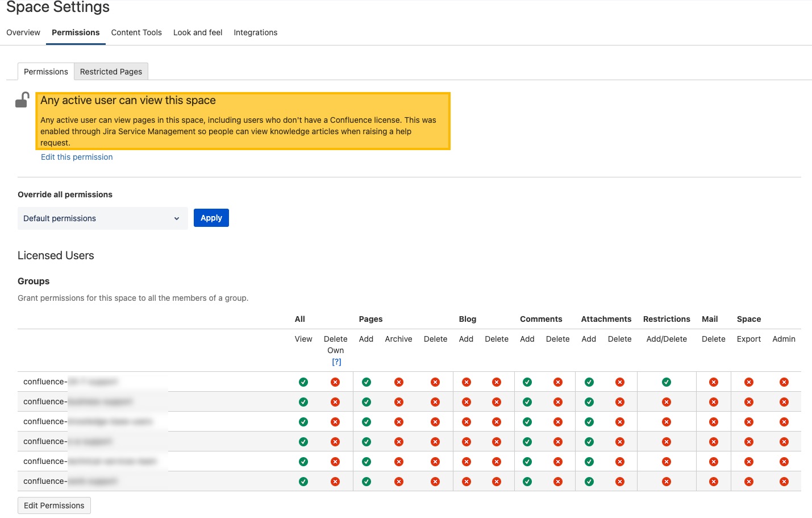Image resolution: width=812 pixels, height=518 pixels.
Task: Click the yellow 'Any active user can view this space' heading
Action: [128, 100]
